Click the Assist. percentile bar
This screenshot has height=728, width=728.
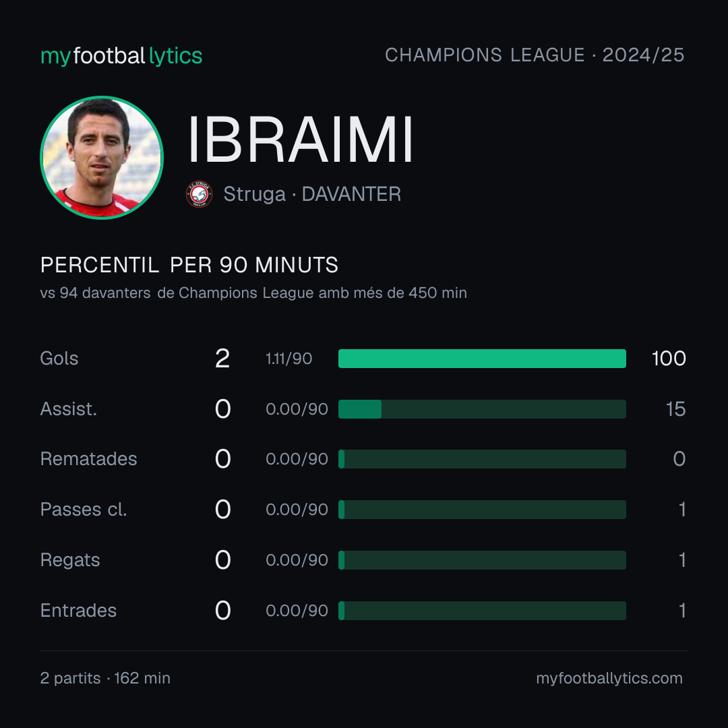[x=482, y=409]
